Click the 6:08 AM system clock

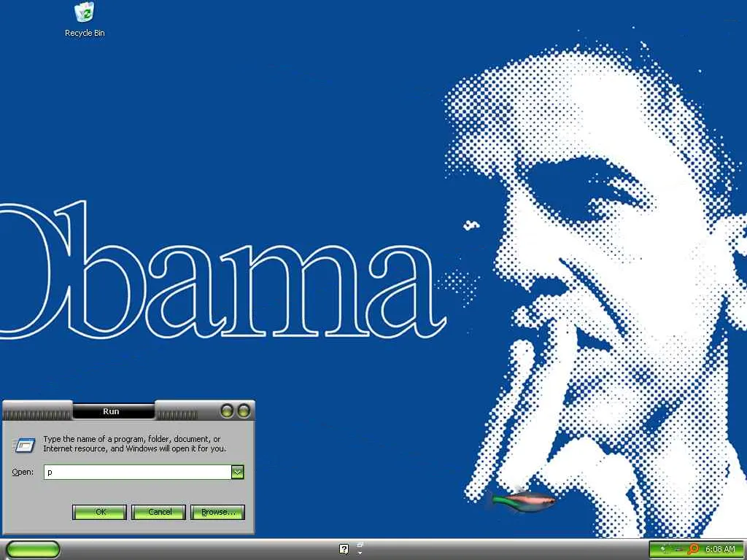pos(720,549)
